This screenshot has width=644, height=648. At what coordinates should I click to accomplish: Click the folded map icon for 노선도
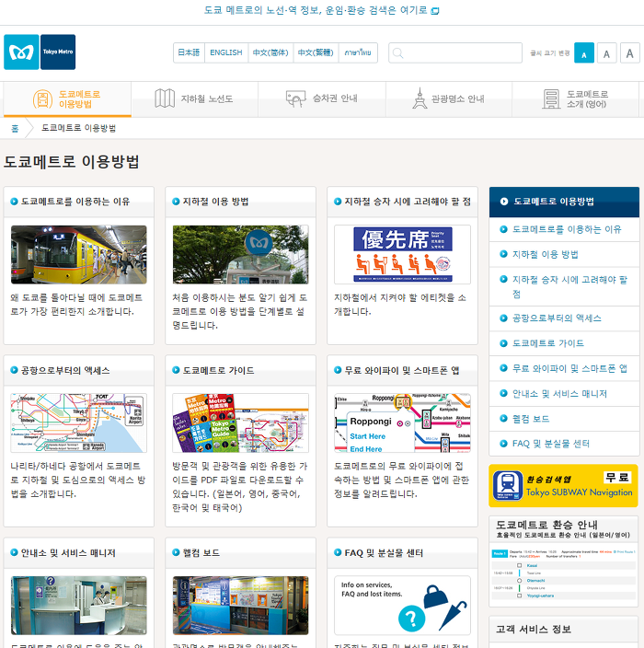(x=165, y=98)
